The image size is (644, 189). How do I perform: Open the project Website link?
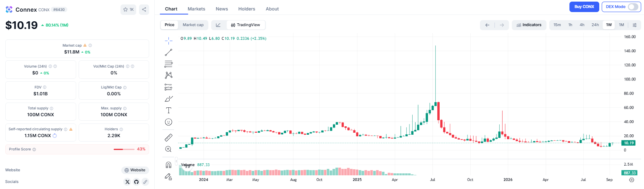(x=135, y=170)
